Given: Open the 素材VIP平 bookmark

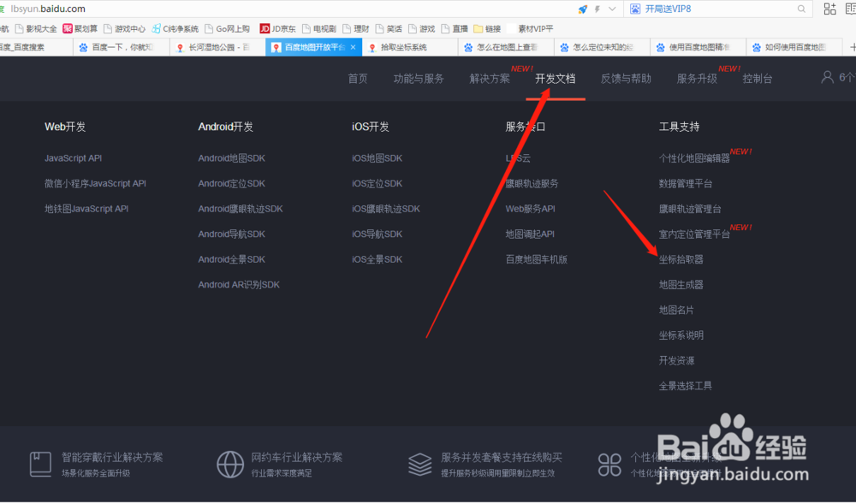Looking at the screenshot, I should click(x=536, y=29).
